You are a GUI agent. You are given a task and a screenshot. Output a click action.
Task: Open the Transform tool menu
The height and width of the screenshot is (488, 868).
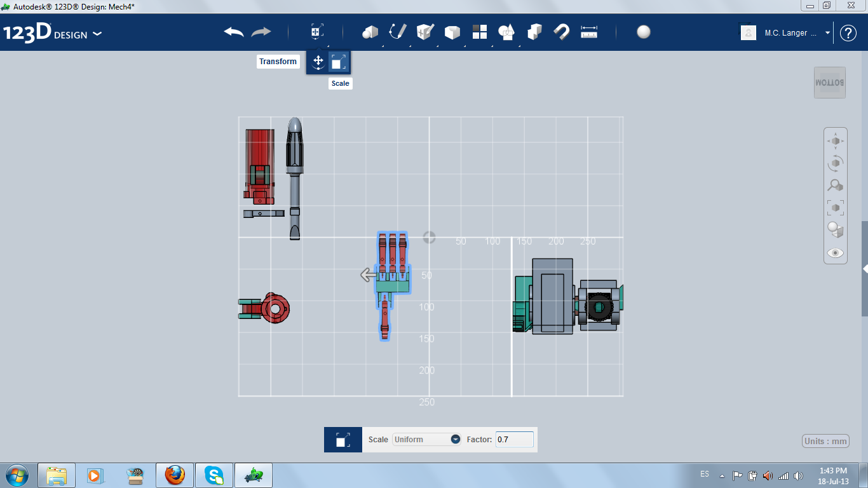coord(316,32)
